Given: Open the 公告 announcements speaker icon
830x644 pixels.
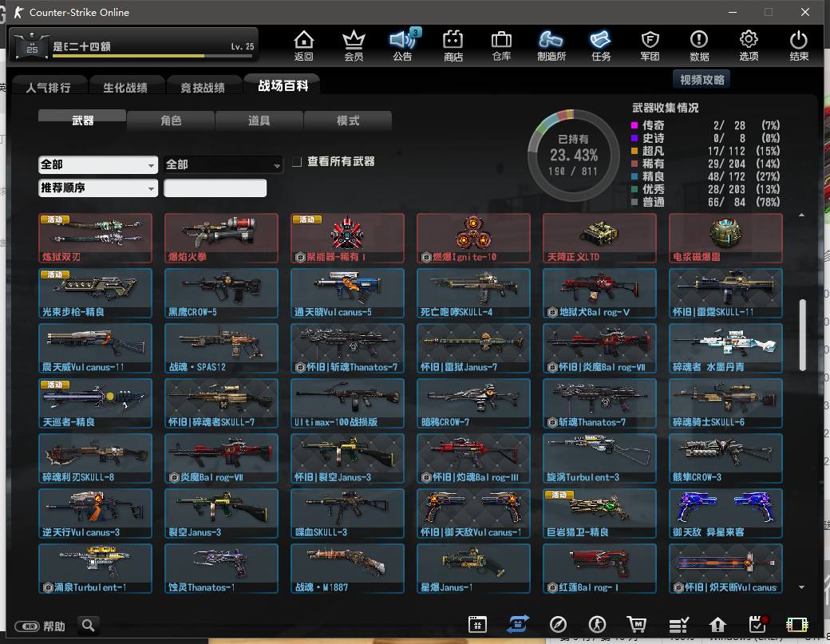Looking at the screenshot, I should pyautogui.click(x=403, y=45).
